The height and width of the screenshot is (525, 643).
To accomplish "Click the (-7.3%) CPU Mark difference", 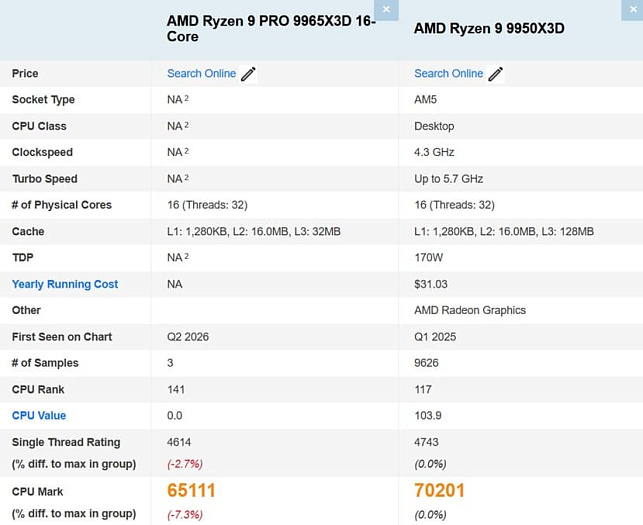I will (185, 514).
